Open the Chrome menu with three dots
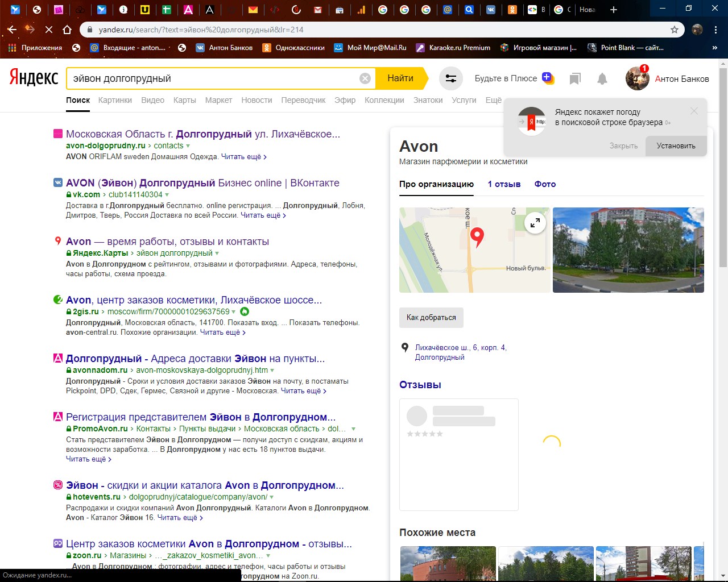The image size is (728, 582). (716, 30)
